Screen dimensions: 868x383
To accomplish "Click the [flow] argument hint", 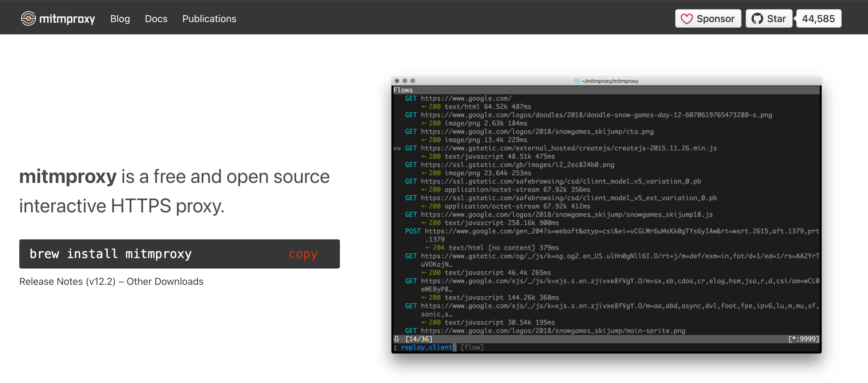I will [x=472, y=347].
